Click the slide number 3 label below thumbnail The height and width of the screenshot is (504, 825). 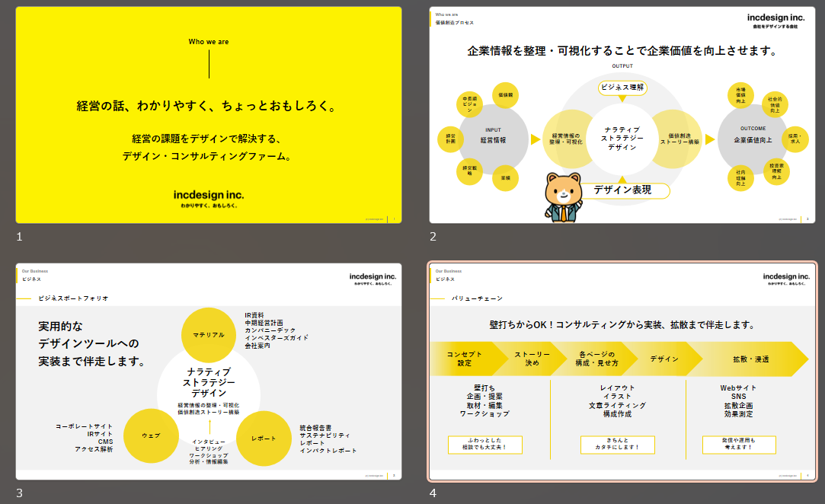[20, 493]
